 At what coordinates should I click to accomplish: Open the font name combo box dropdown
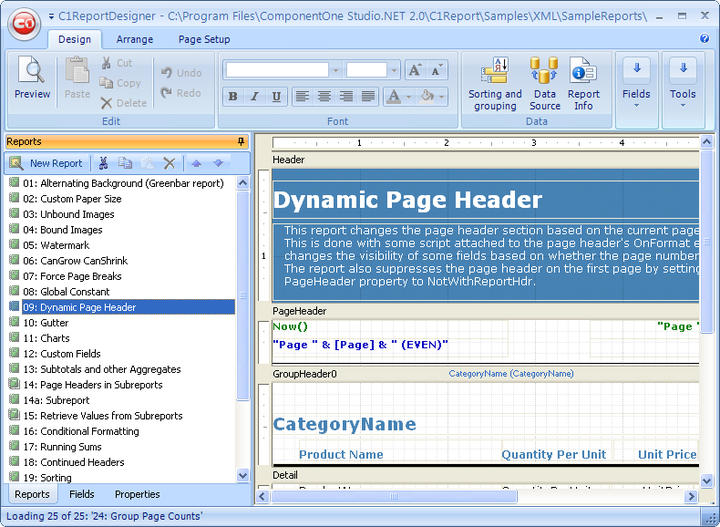pos(336,70)
